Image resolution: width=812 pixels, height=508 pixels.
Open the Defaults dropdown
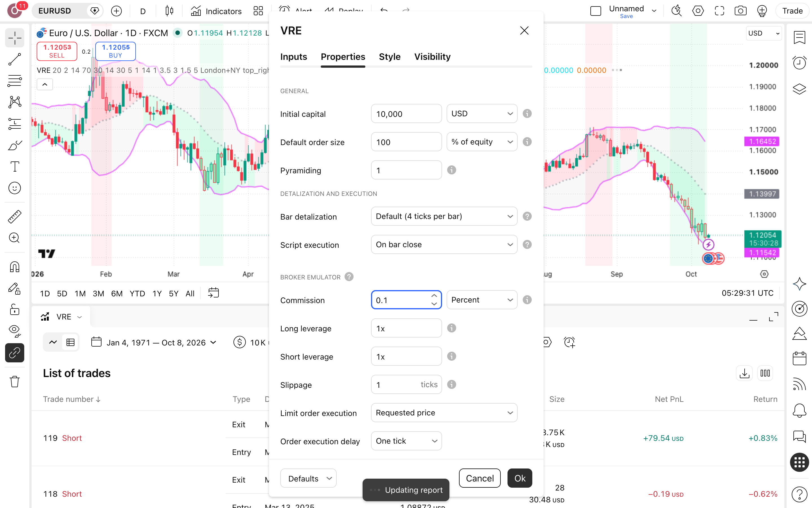[308, 478]
